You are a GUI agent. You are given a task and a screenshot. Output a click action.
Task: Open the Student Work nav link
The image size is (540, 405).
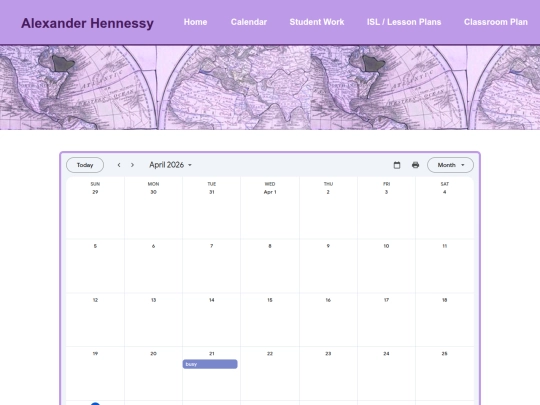317,22
